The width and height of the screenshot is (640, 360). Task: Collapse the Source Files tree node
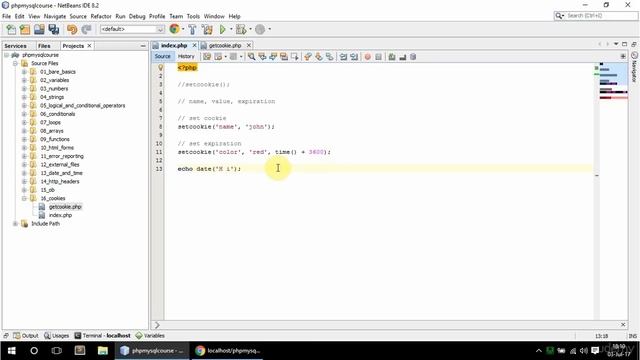(15, 63)
